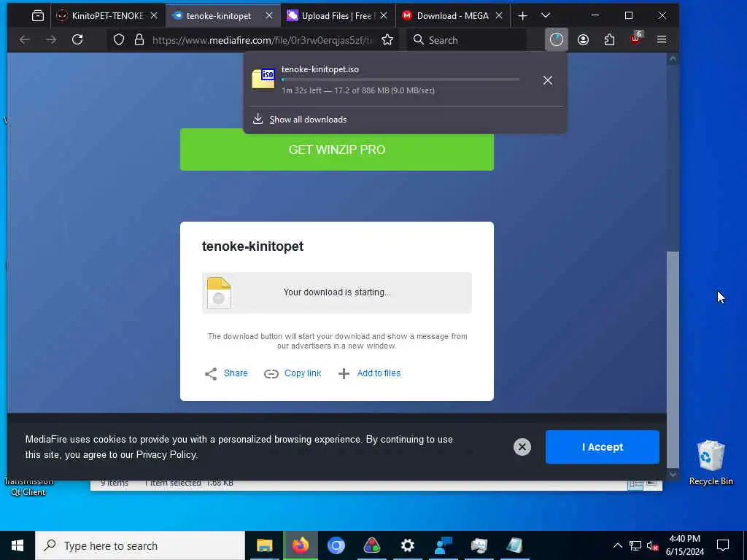This screenshot has width=747, height=560.
Task: Switch to the KinitoPET-TENOKE tab
Action: tap(108, 16)
